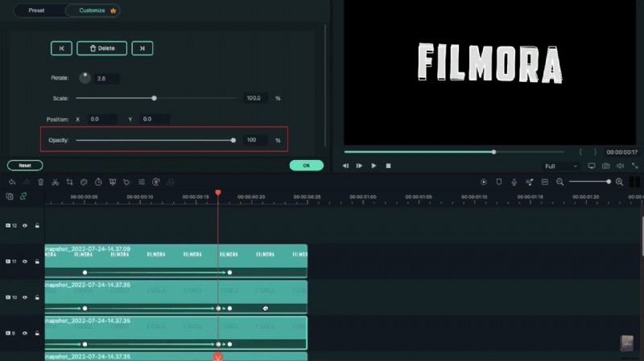This screenshot has height=361, width=644.
Task: Click the OK button
Action: pos(306,166)
